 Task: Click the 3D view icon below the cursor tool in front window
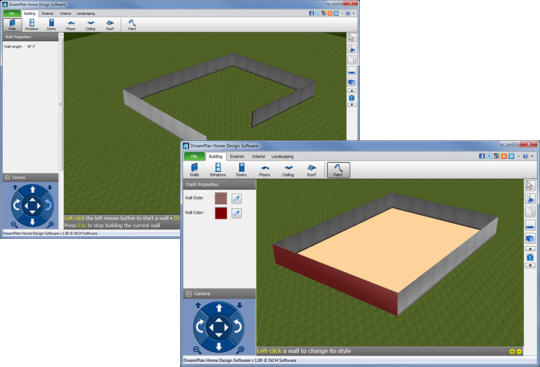pos(530,199)
